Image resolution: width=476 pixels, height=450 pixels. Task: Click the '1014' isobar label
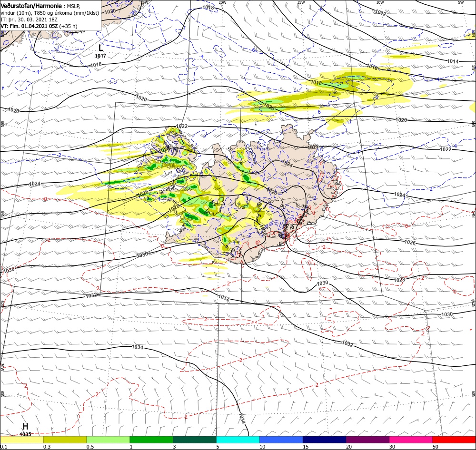pos(453,61)
